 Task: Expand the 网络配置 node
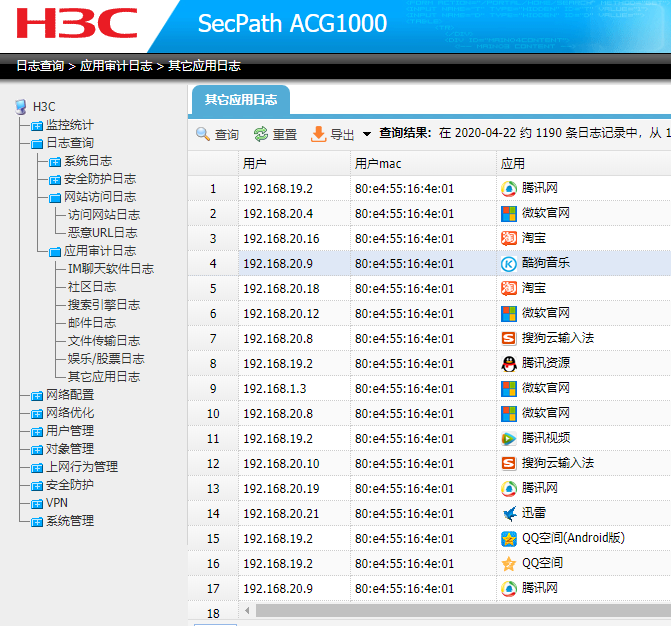(37, 396)
